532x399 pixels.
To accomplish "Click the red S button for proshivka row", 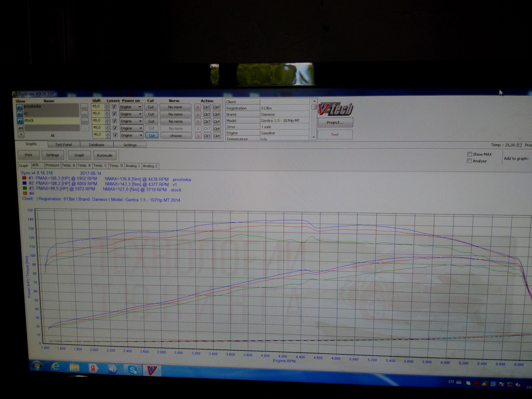I will 198,107.
